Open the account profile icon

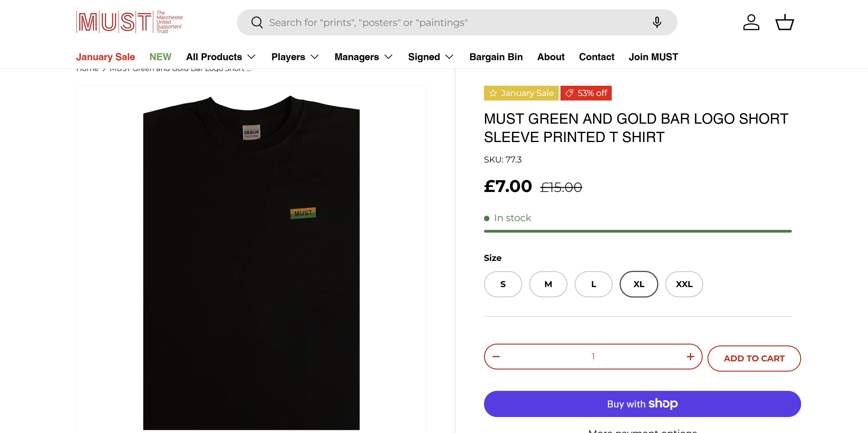click(751, 23)
